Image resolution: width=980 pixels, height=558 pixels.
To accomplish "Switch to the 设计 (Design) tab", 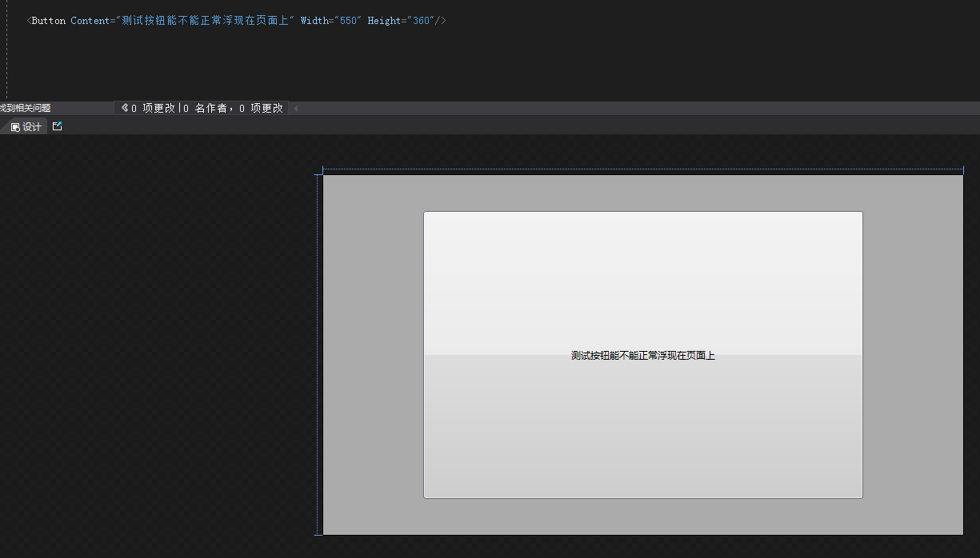I will click(26, 127).
